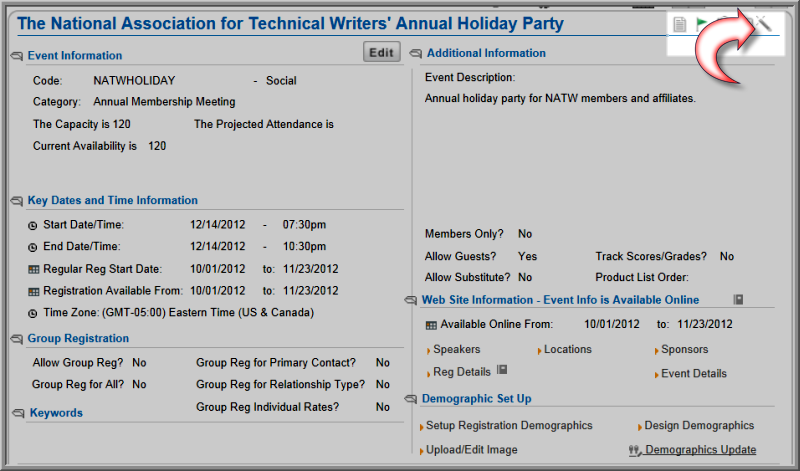Image resolution: width=800 pixels, height=471 pixels.
Task: Collapse the Group Registration section icon
Action: point(17,338)
